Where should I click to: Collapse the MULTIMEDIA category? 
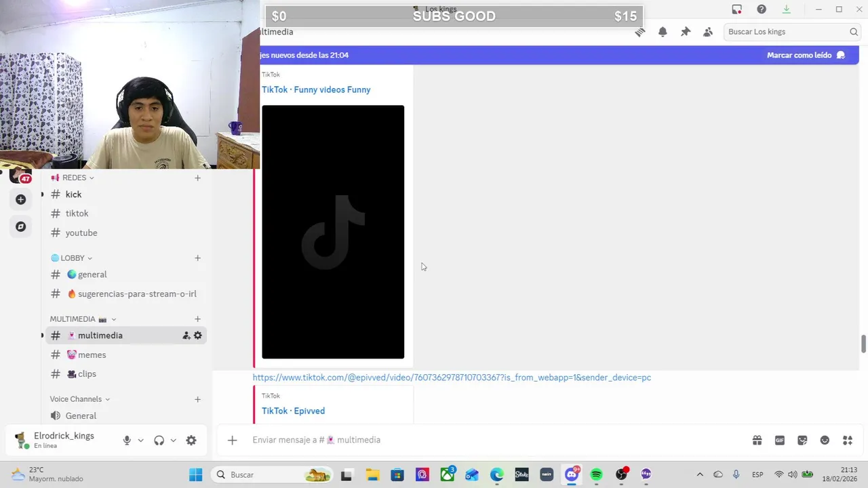83,319
